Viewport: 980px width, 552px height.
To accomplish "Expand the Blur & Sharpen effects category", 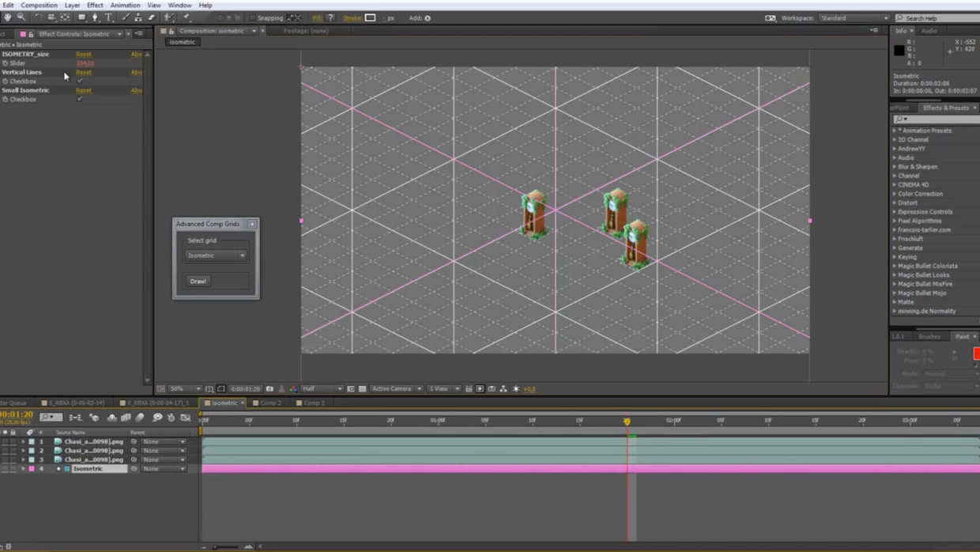I will (x=895, y=167).
